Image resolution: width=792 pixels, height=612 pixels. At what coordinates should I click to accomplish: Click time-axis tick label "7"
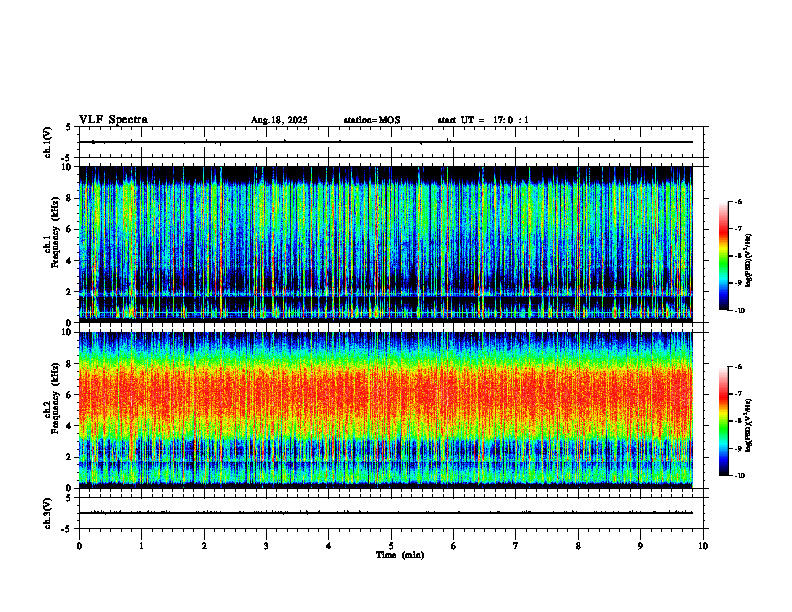click(x=516, y=546)
